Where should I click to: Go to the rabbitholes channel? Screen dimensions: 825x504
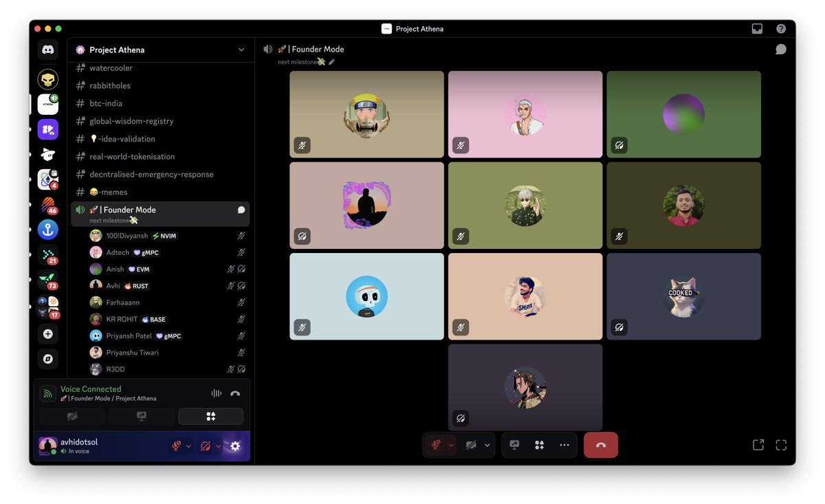[161, 86]
